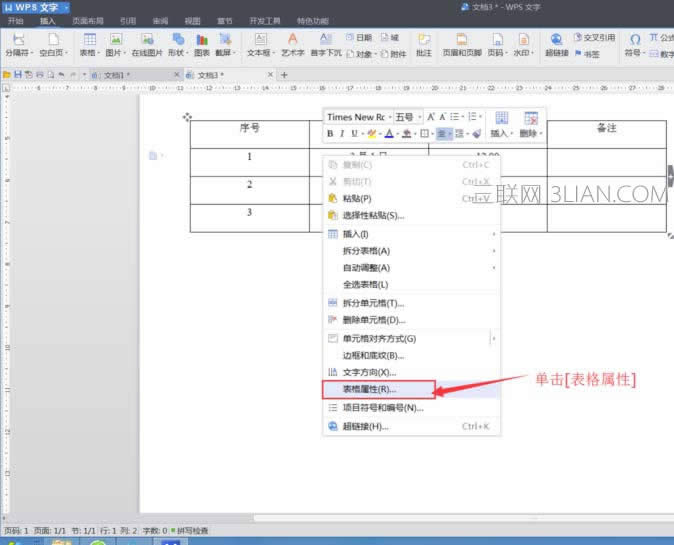
Task: Select 表格属性(R)... in the context menu
Action: pyautogui.click(x=369, y=389)
